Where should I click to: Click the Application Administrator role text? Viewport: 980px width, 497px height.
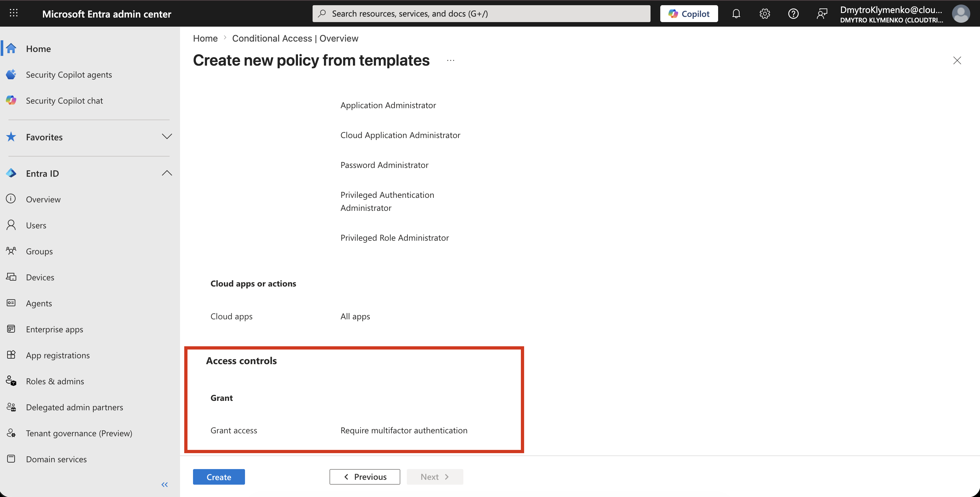point(388,105)
